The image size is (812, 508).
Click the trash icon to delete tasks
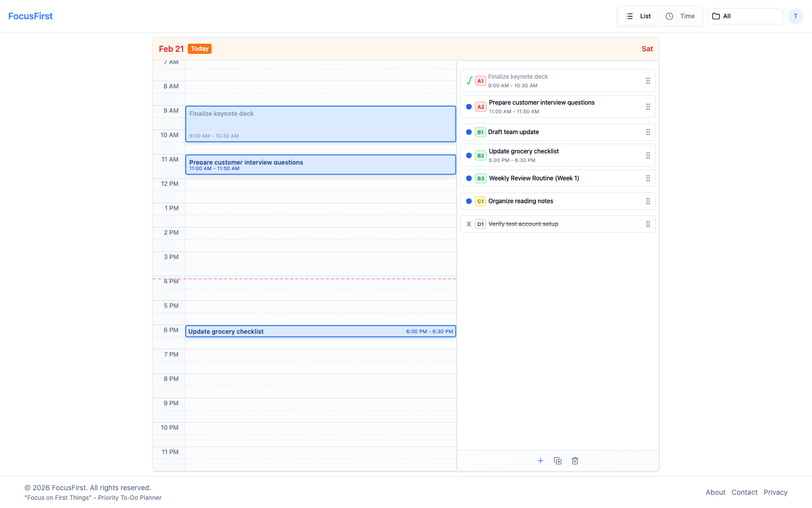tap(575, 461)
